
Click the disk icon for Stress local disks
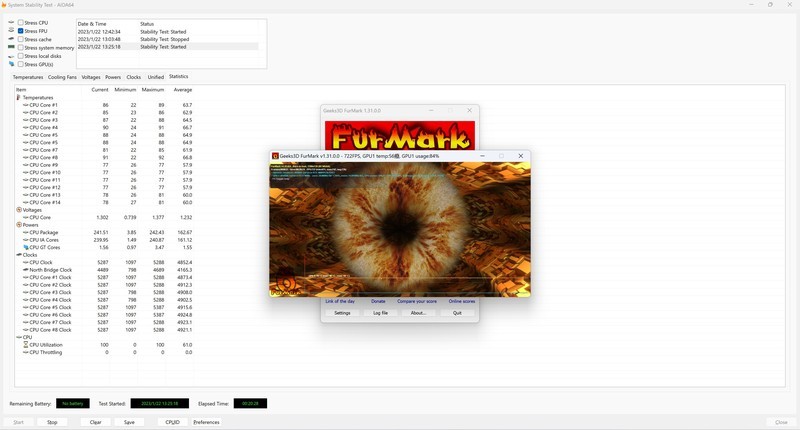[11, 56]
